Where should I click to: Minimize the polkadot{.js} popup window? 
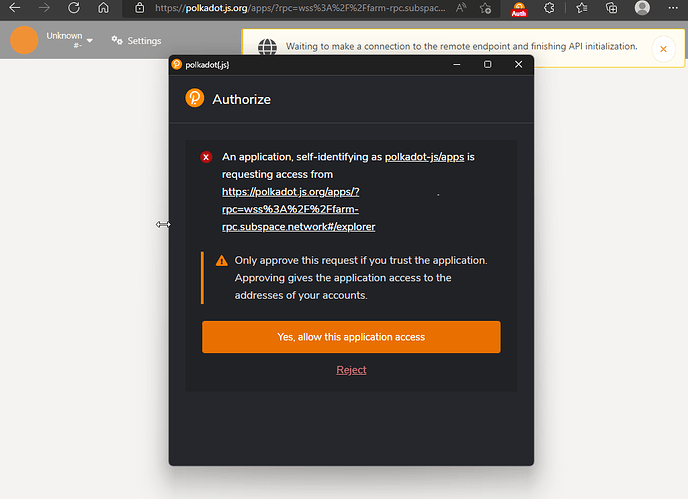point(457,65)
